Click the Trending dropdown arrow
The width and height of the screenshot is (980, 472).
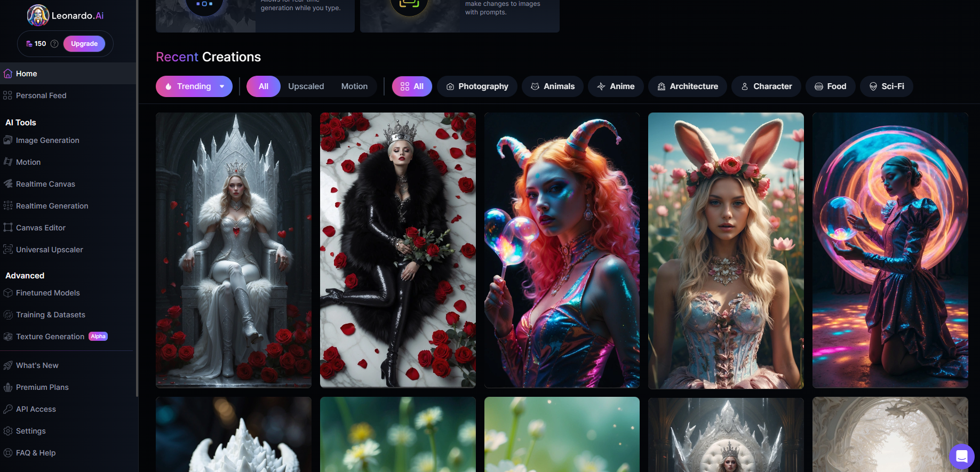click(x=222, y=86)
